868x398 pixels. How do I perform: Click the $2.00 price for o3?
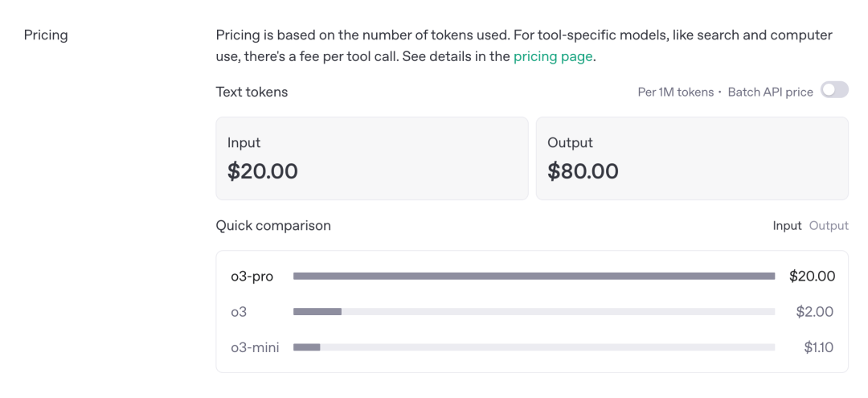814,312
